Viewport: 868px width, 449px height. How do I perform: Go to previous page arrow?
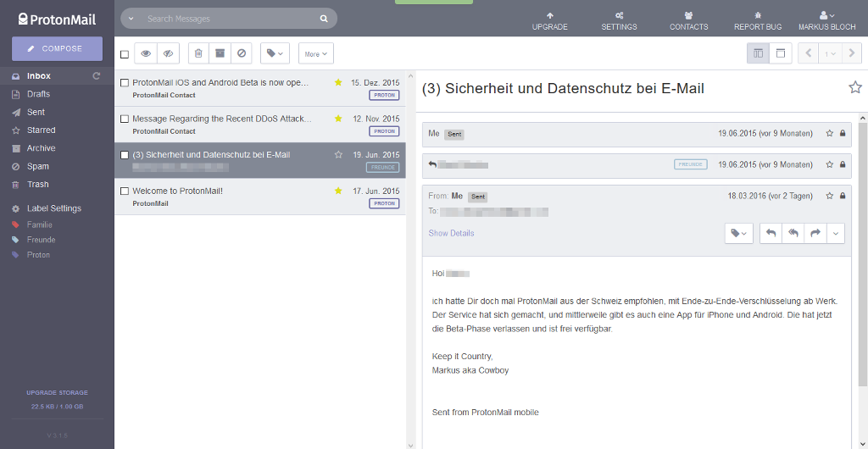click(808, 53)
